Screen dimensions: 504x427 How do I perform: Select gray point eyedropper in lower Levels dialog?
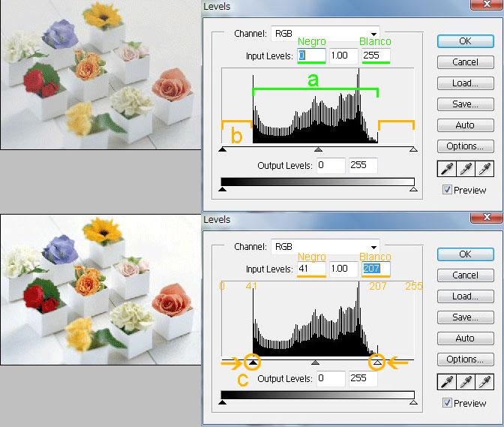[466, 382]
